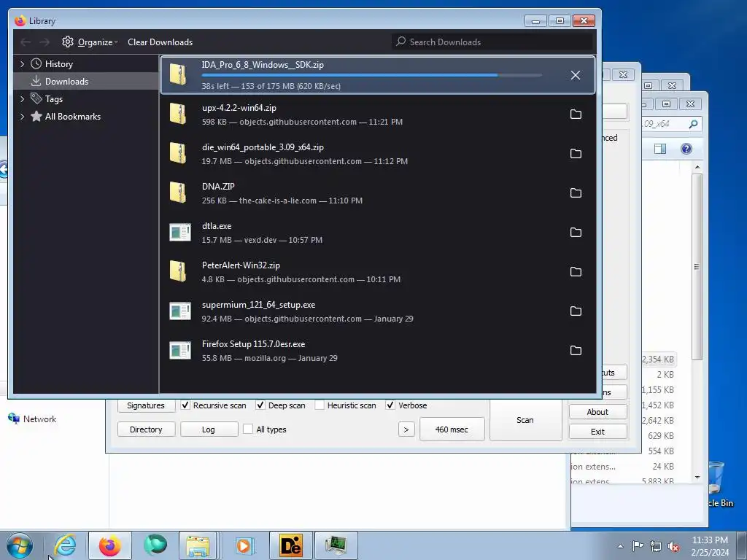This screenshot has height=560, width=747.
Task: Click the Directory button
Action: click(146, 429)
